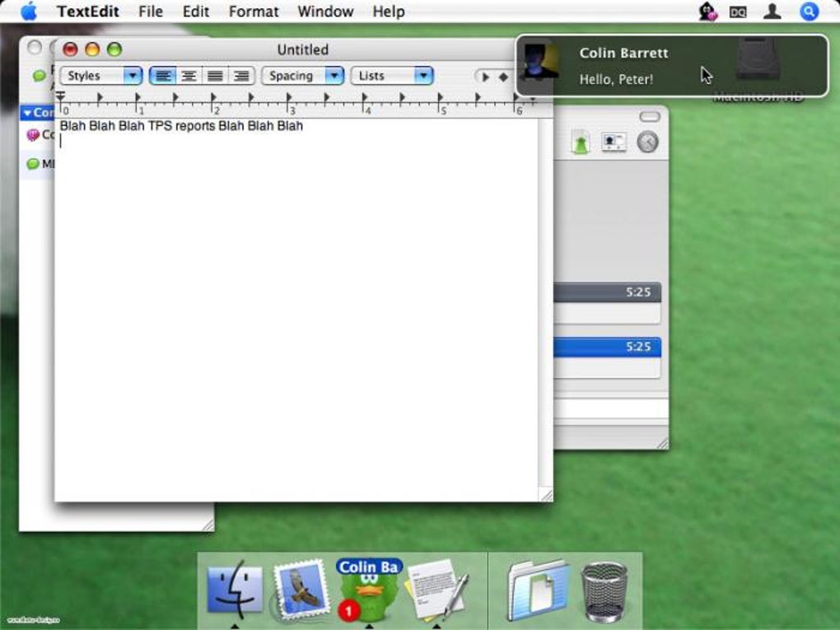The height and width of the screenshot is (630, 840).
Task: Open Adium duck icon in Dock
Action: 369,591
